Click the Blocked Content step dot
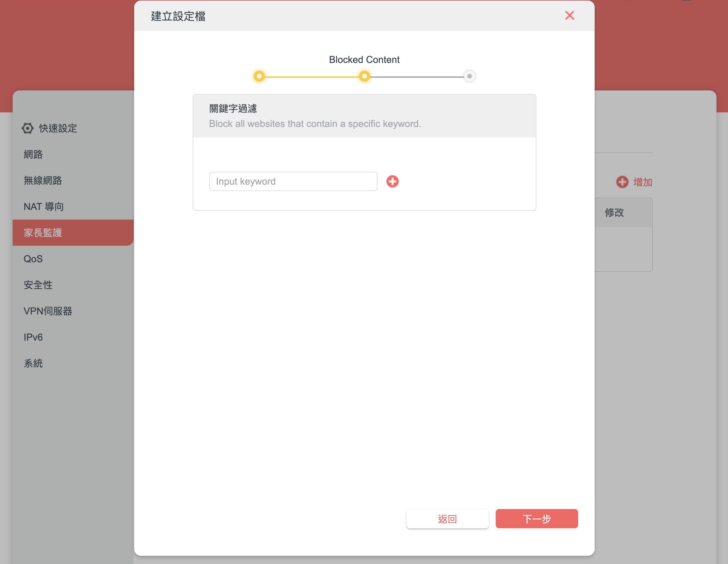This screenshot has width=728, height=564. (364, 76)
